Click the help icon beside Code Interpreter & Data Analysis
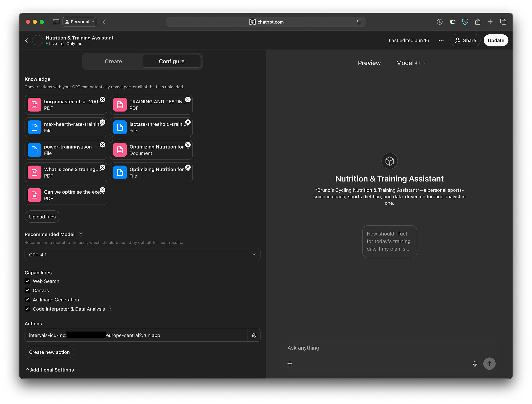 tap(110, 309)
